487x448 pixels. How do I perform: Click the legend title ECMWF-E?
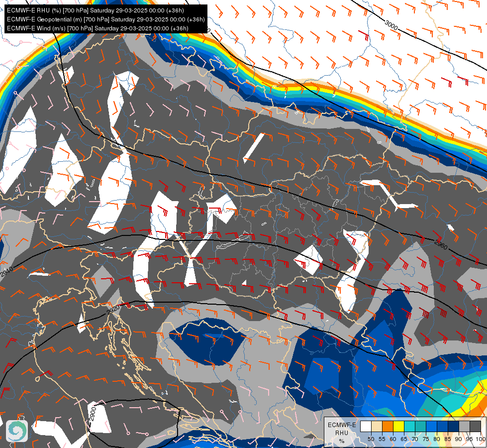click(x=342, y=425)
